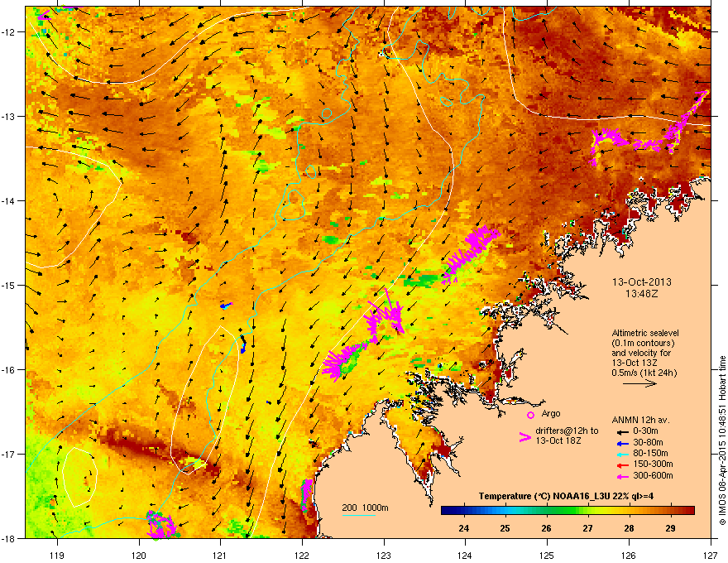The height and width of the screenshot is (563, 728).
Task: Click the date label 13-Oct-2013
Action: (642, 282)
